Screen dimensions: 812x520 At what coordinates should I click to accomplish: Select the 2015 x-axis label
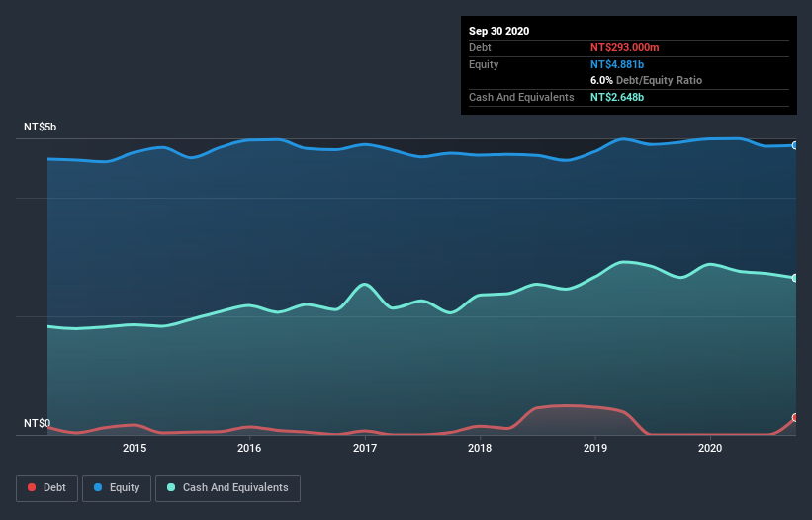[x=135, y=448]
